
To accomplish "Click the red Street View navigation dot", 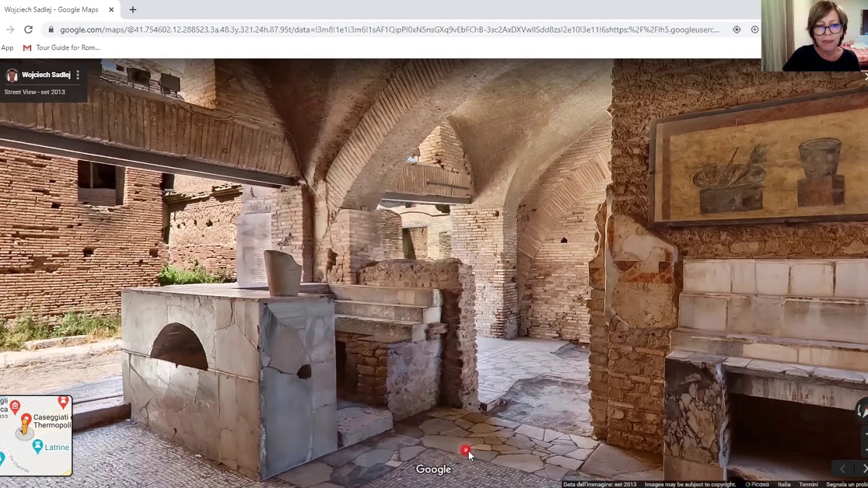I will click(465, 450).
